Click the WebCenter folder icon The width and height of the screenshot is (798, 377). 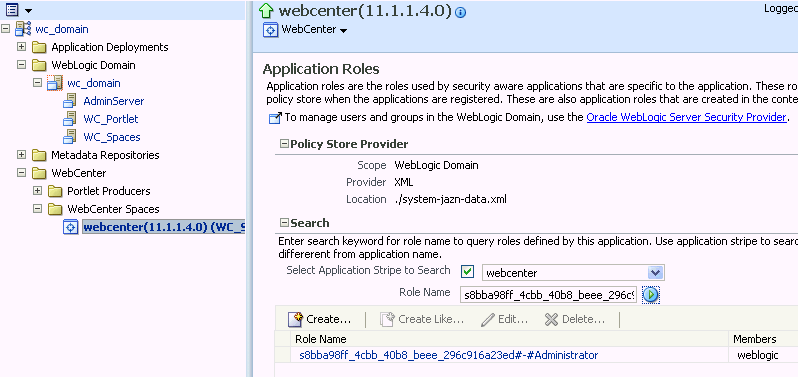pos(39,173)
